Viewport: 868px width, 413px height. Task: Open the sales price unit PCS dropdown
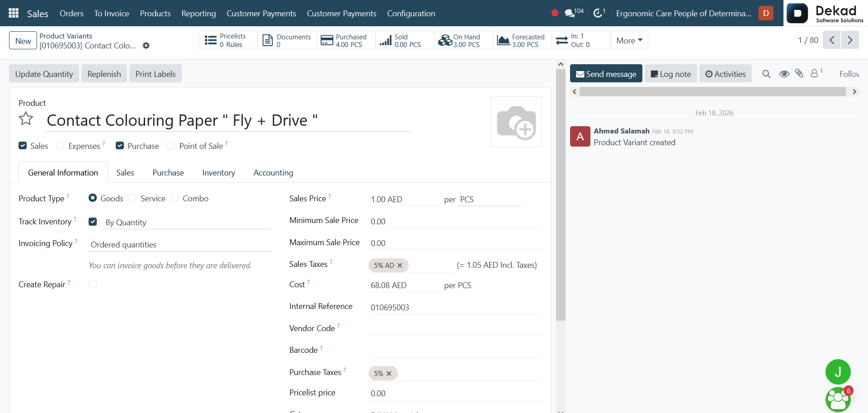(x=490, y=199)
